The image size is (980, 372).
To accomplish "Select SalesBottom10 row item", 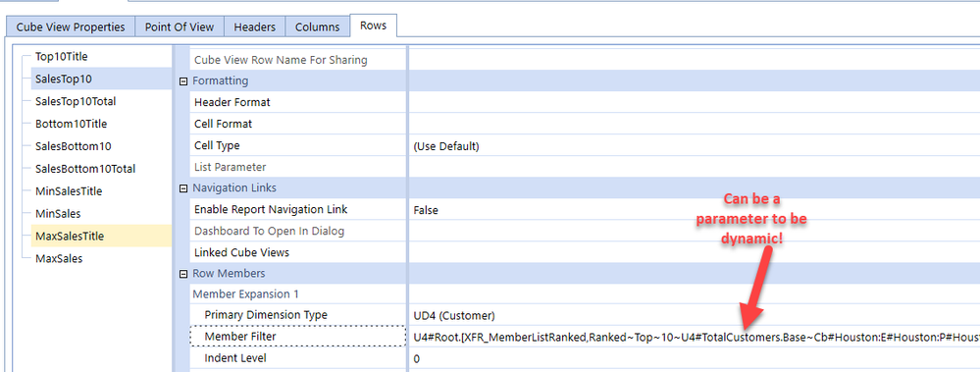I will pos(74,146).
